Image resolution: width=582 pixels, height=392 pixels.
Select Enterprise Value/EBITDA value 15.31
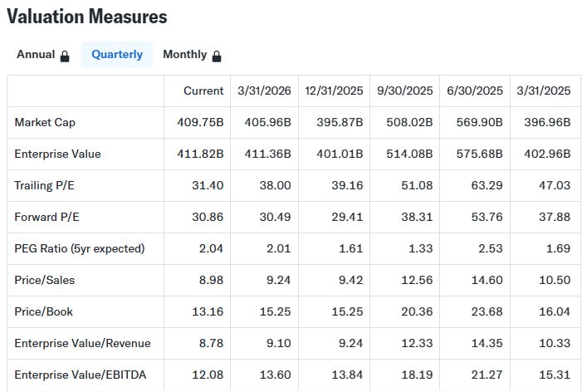coord(555,375)
